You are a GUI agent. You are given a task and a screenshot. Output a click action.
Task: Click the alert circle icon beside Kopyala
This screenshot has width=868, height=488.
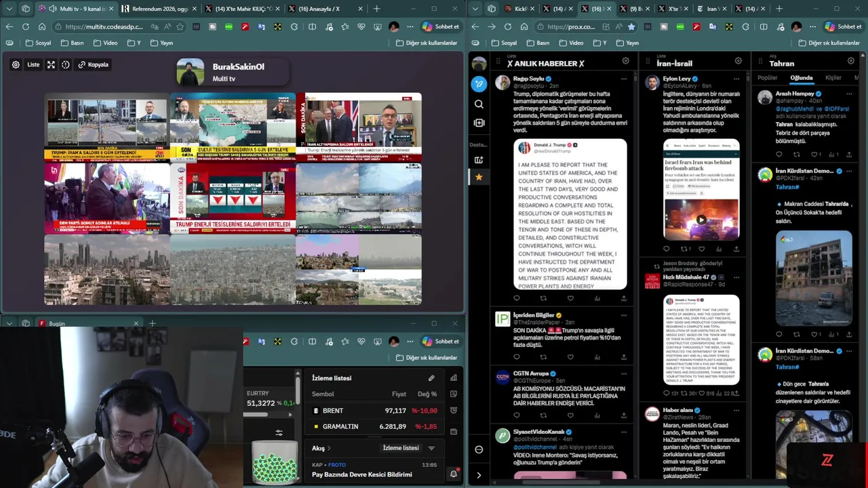coord(66,64)
